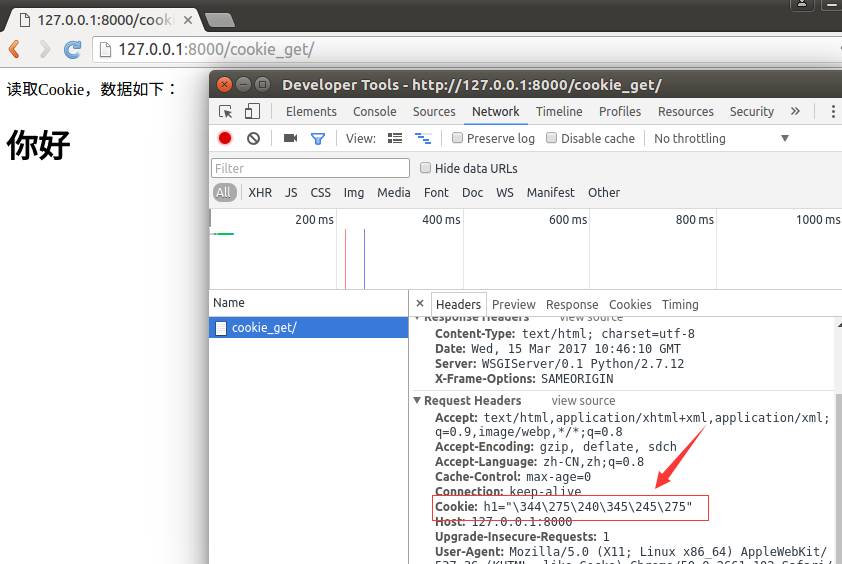842x564 pixels.
Task: Check the Disable cache option
Action: point(552,138)
